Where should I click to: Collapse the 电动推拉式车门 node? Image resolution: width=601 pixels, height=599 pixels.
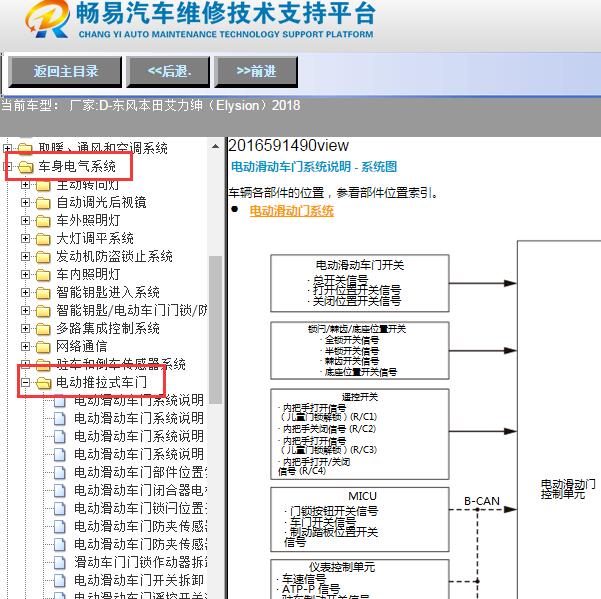coord(25,382)
